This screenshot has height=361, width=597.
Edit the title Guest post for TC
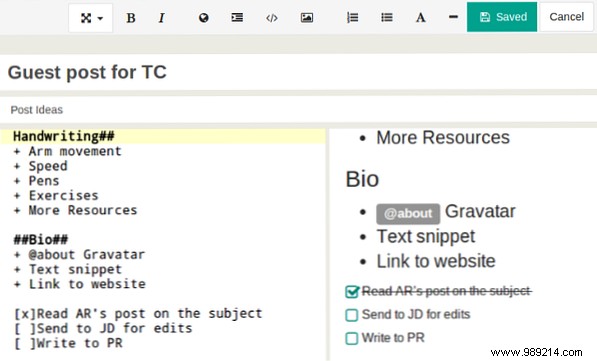[x=298, y=72]
